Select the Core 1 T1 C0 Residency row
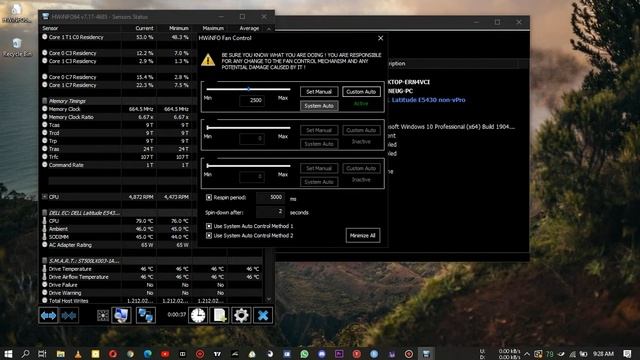 [x=116, y=37]
